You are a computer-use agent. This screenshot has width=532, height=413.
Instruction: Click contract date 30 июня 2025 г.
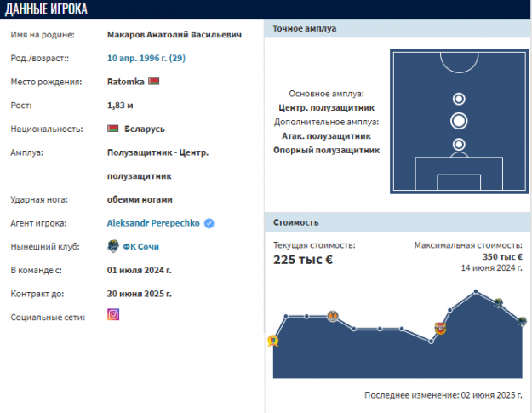point(140,294)
